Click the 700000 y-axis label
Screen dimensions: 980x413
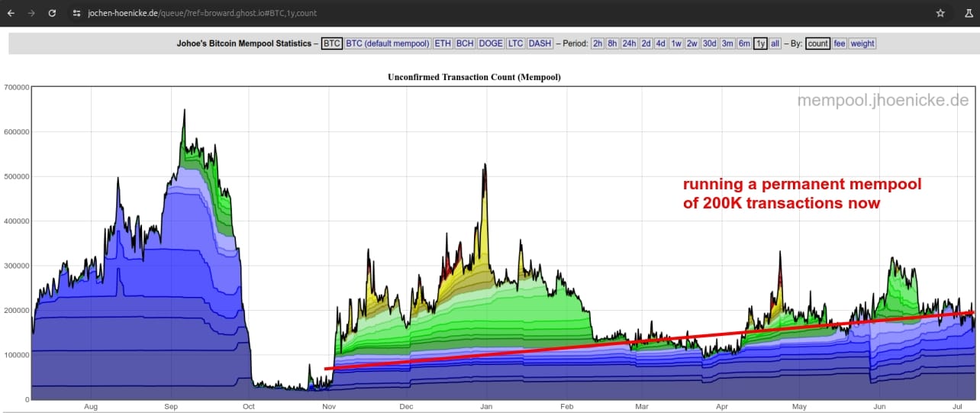coord(15,87)
